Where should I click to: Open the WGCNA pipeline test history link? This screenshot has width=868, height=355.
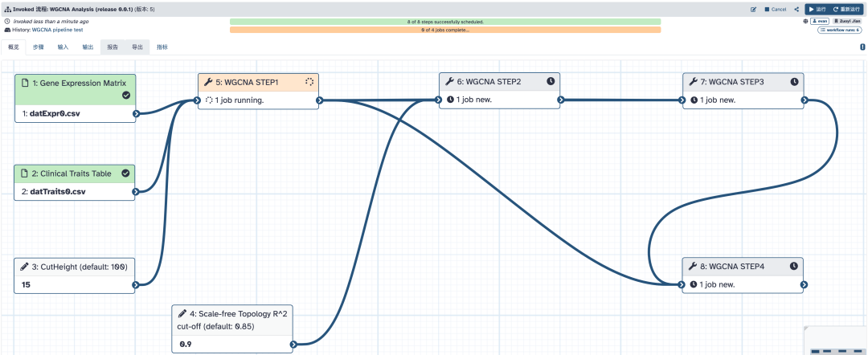pos(57,30)
